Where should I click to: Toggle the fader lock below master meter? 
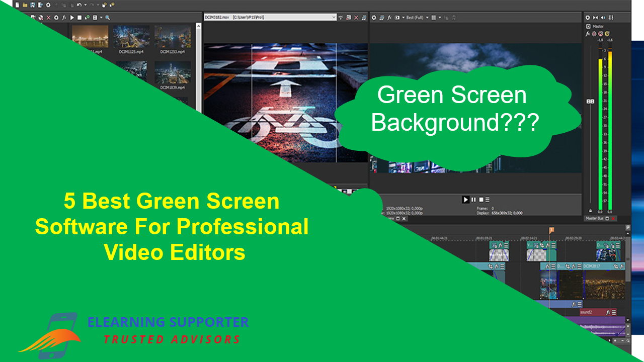pyautogui.click(x=590, y=211)
